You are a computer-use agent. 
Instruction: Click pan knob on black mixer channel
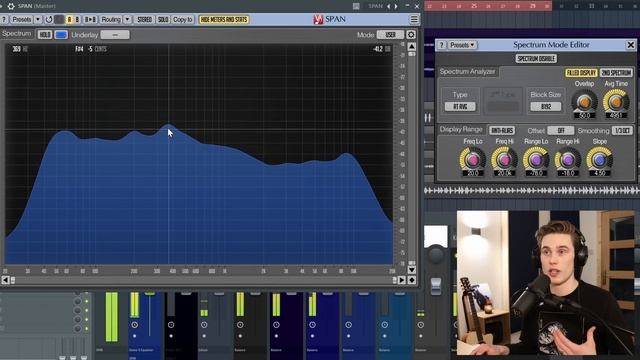[x=171, y=325]
